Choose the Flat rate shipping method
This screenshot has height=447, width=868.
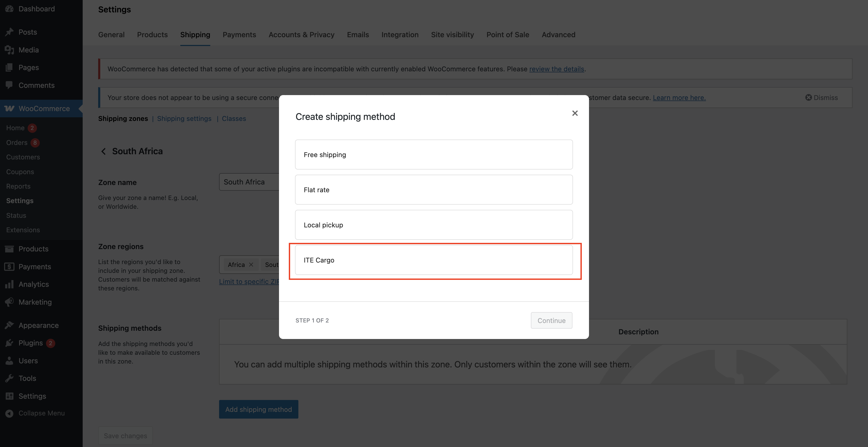[x=434, y=189]
